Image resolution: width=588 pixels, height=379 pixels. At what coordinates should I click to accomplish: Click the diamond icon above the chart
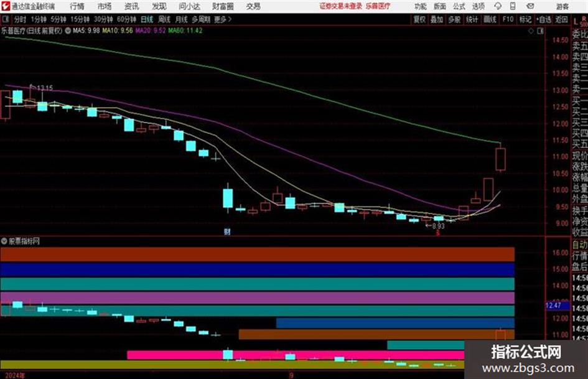531,31
